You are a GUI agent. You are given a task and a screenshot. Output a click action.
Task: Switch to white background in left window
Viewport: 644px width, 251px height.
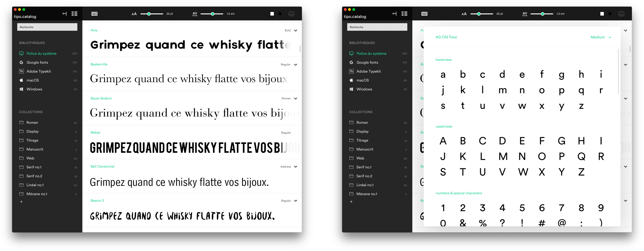272,14
